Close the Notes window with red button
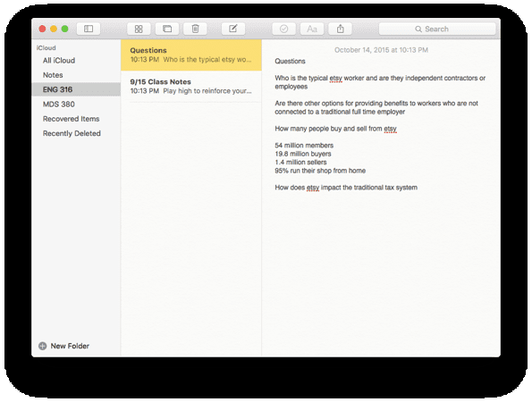 [x=42, y=29]
